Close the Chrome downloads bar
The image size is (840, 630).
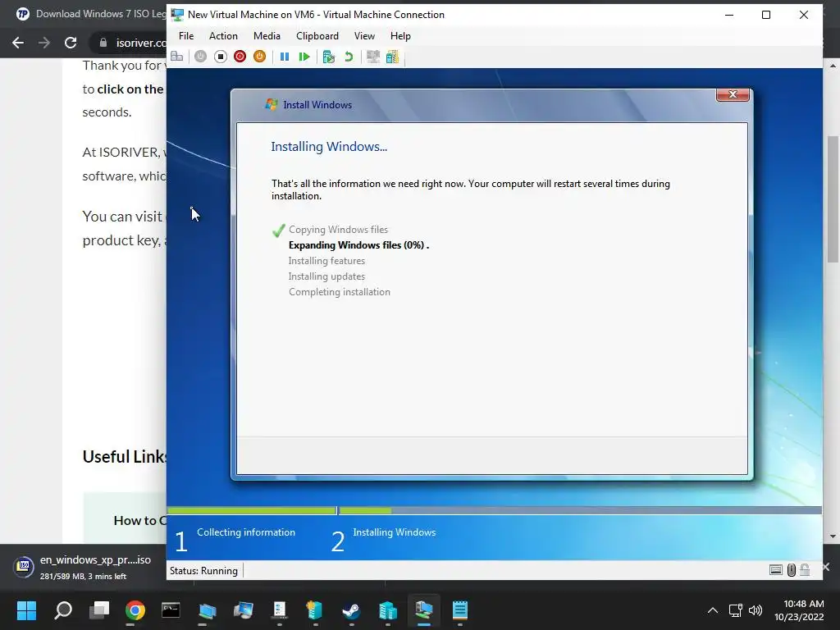(x=827, y=566)
